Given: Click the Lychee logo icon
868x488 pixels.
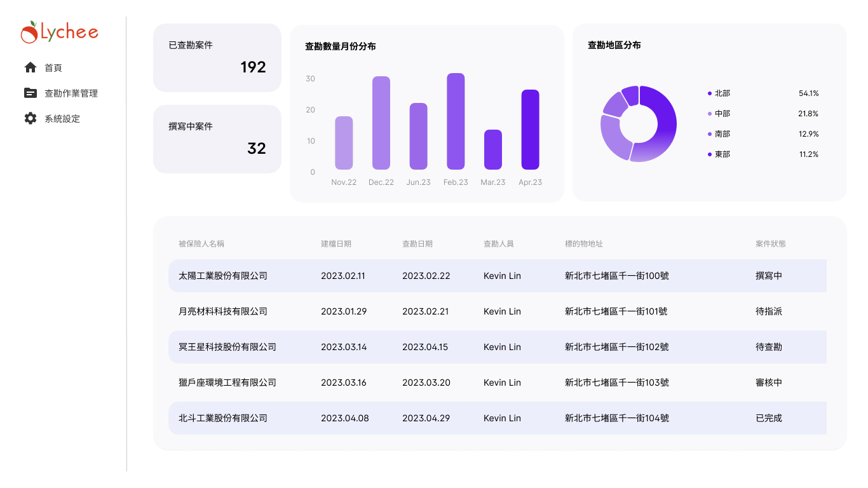Looking at the screenshot, I should (29, 32).
